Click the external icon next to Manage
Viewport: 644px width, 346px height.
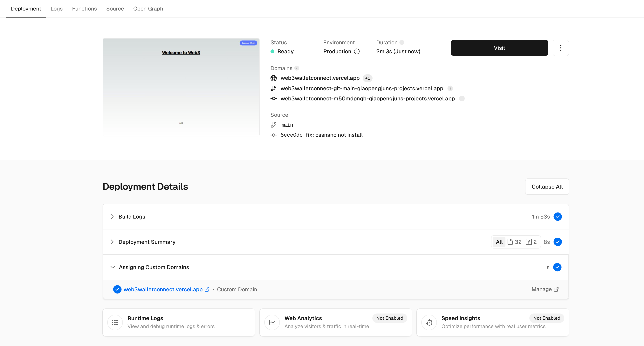pyautogui.click(x=556, y=289)
